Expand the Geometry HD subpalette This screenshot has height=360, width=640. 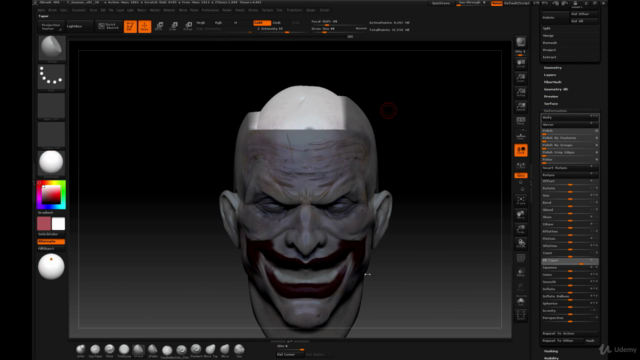[556, 89]
